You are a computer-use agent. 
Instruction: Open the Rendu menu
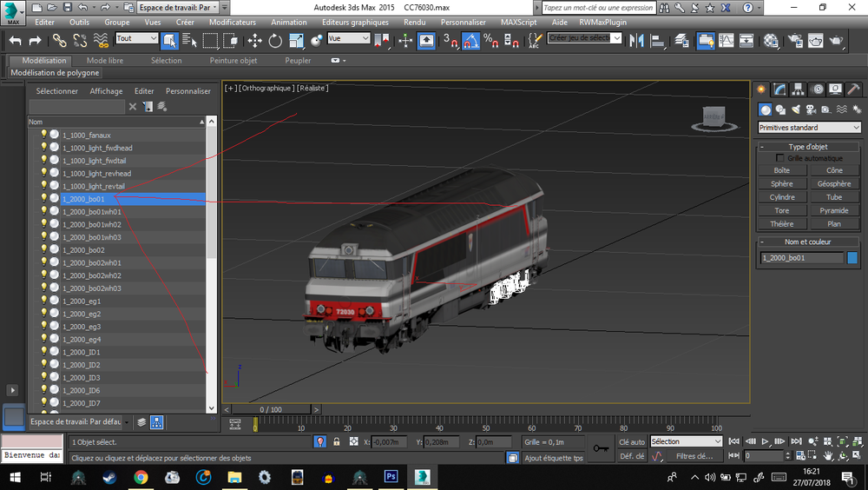point(415,23)
